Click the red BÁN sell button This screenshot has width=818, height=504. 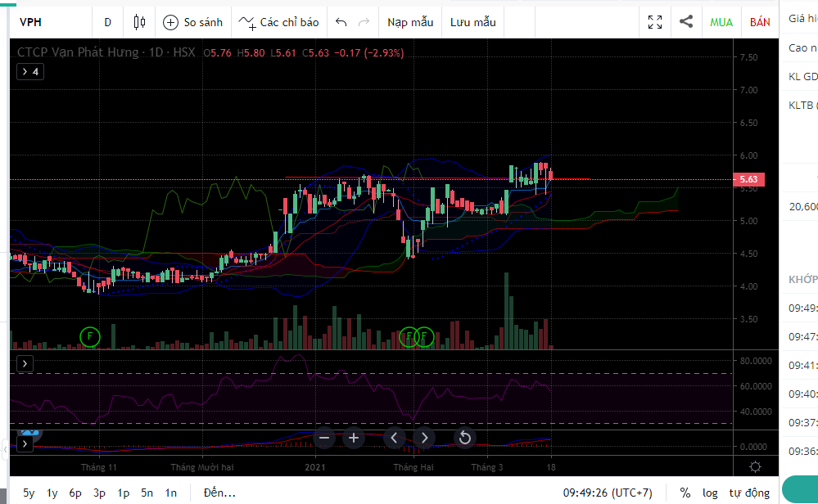pos(760,22)
